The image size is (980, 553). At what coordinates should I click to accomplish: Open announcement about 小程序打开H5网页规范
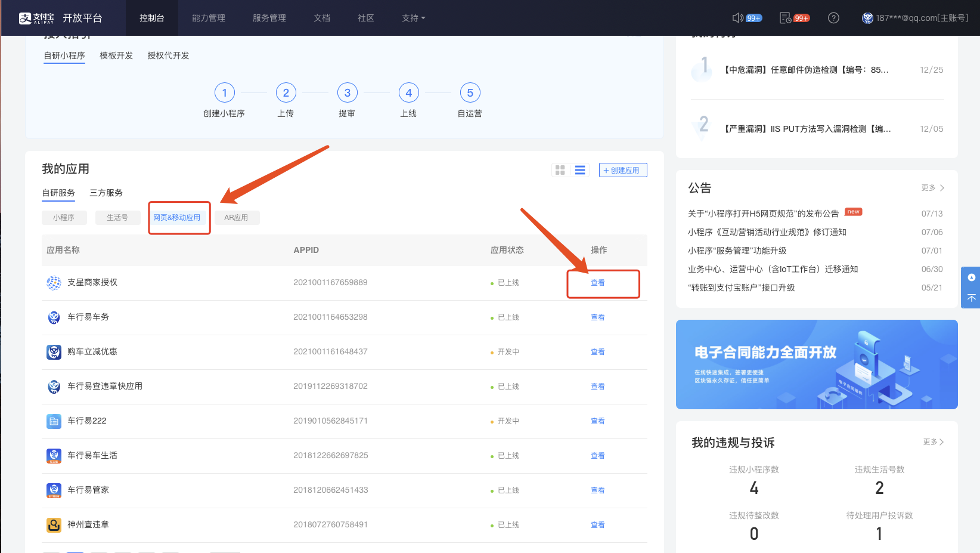point(763,214)
